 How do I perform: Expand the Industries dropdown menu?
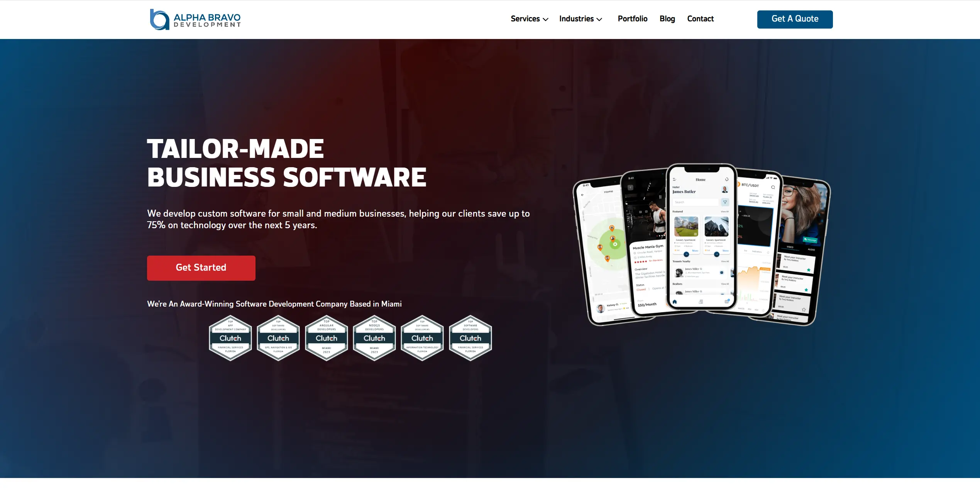click(x=579, y=19)
